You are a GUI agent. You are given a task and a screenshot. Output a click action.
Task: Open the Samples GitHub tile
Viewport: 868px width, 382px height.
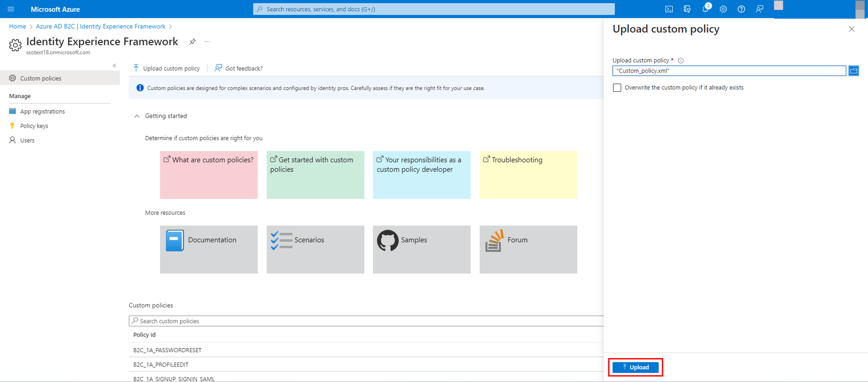pyautogui.click(x=422, y=249)
